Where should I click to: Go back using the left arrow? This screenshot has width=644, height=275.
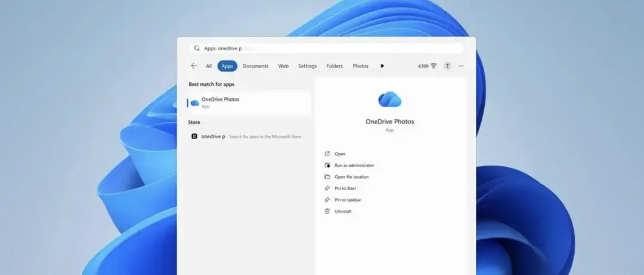click(x=194, y=66)
